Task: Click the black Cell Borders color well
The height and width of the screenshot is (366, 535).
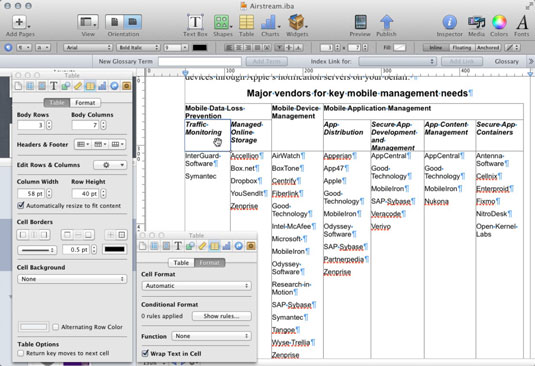Action: click(115, 249)
